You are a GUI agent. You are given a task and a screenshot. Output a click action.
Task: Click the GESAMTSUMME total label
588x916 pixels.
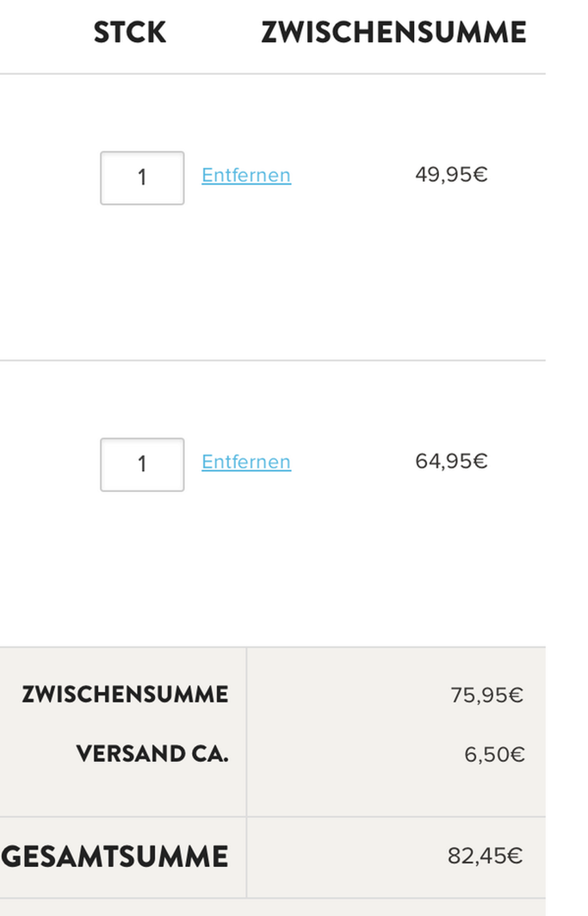(x=115, y=857)
